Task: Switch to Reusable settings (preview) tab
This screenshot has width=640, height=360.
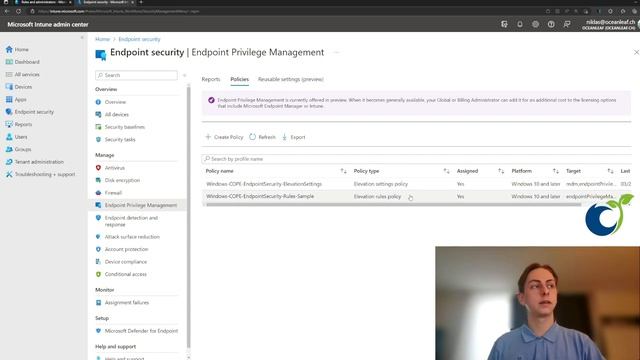Action: (x=291, y=79)
